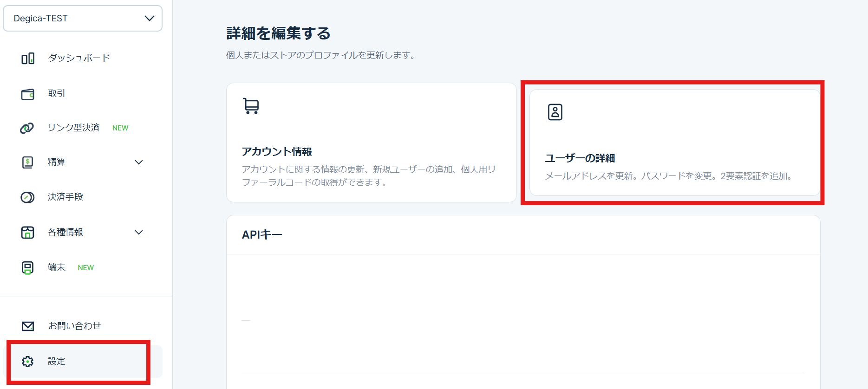This screenshot has width=868, height=389.
Task: Click the shopping cart icon in アカウント情報 card
Action: click(251, 106)
